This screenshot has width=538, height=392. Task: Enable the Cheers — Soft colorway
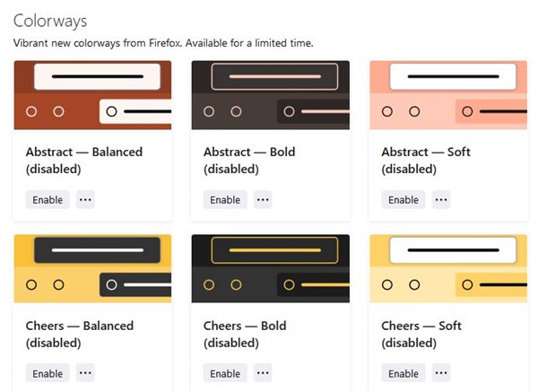coord(403,373)
